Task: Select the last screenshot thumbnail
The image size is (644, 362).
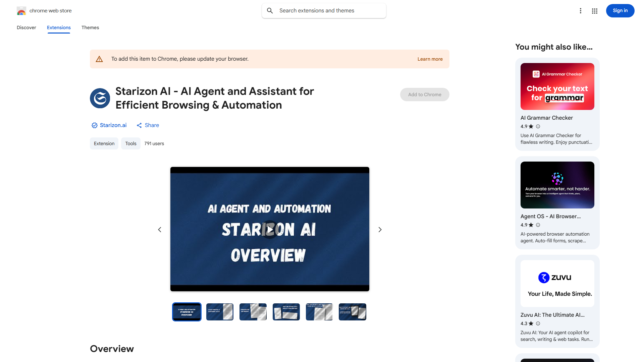Action: pos(352,312)
